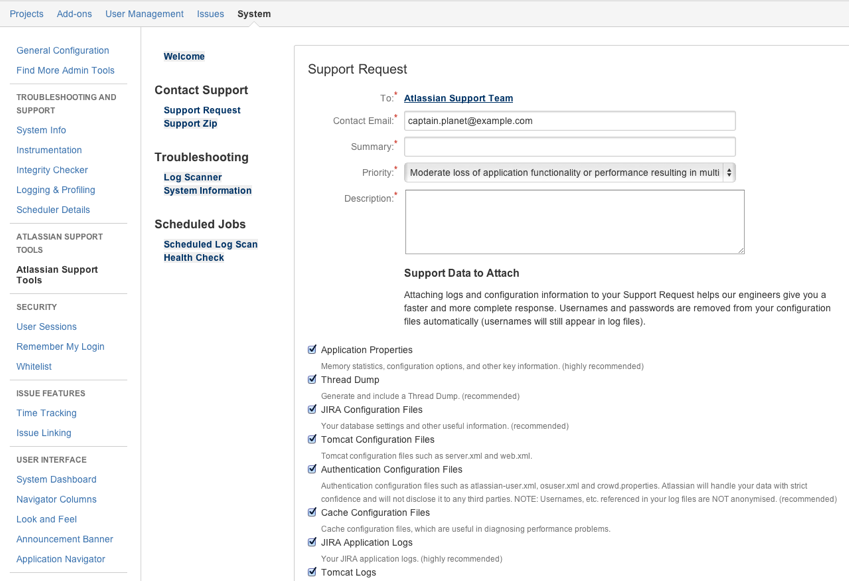Toggle the Thread Dump checkbox

312,380
